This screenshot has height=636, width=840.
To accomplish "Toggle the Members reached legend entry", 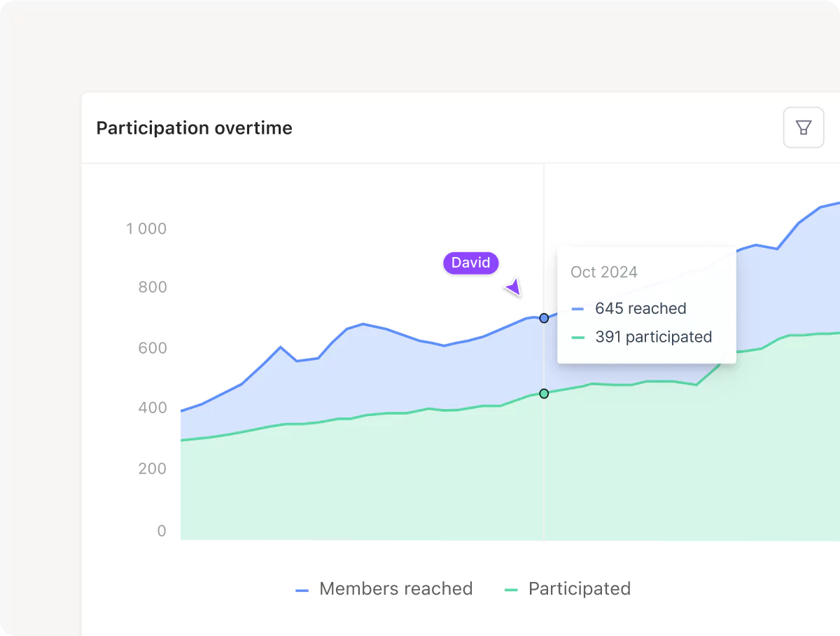I will pyautogui.click(x=384, y=589).
